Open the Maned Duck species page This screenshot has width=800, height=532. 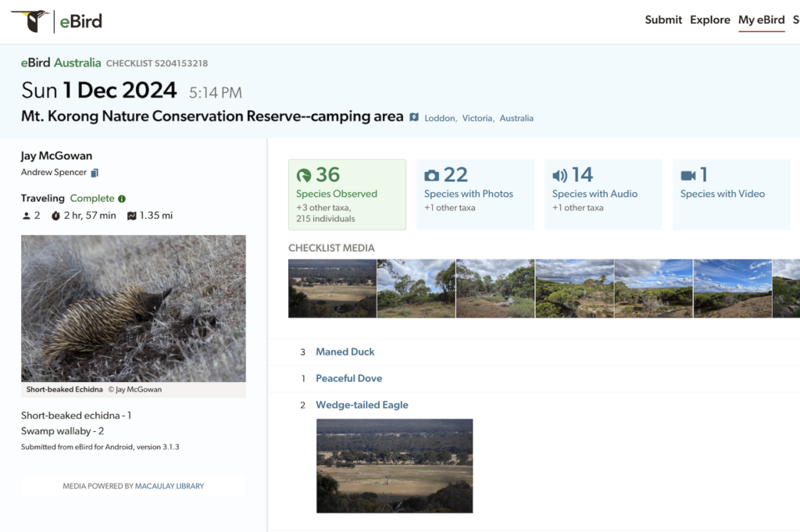point(345,352)
